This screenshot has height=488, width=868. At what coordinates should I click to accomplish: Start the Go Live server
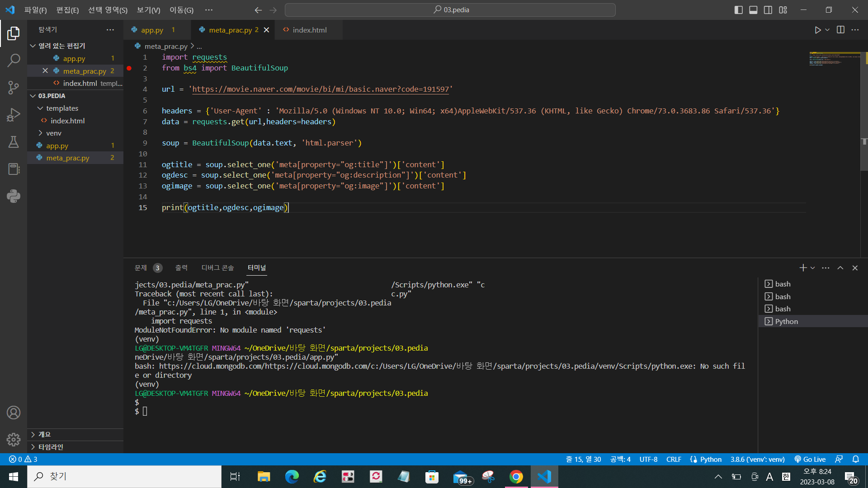[x=810, y=459]
